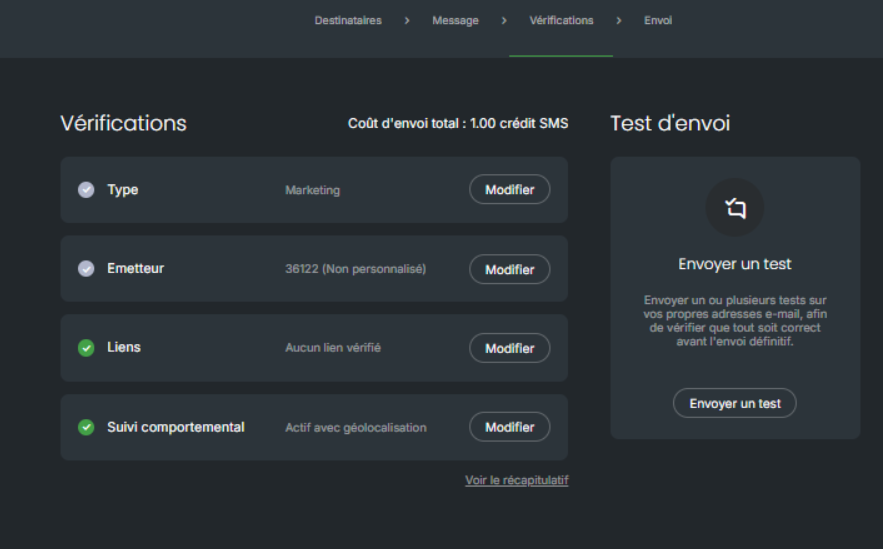
Task: Click the grey check icon beside Emetteur
Action: (86, 269)
